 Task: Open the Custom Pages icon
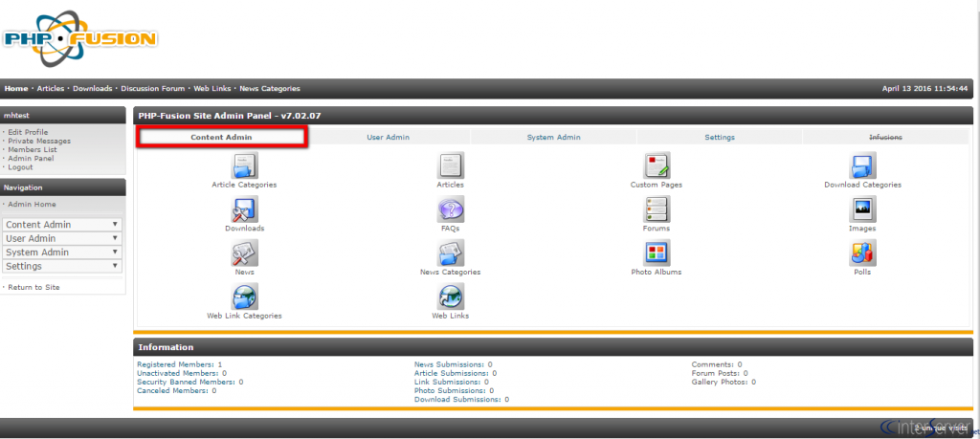pos(657,165)
